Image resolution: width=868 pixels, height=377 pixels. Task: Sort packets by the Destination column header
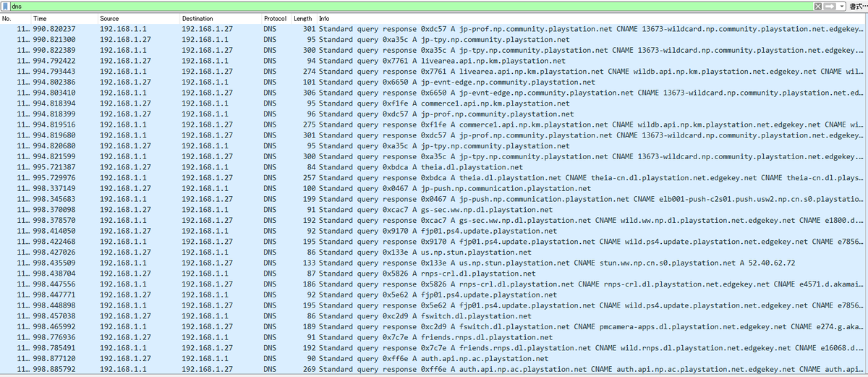coord(221,17)
